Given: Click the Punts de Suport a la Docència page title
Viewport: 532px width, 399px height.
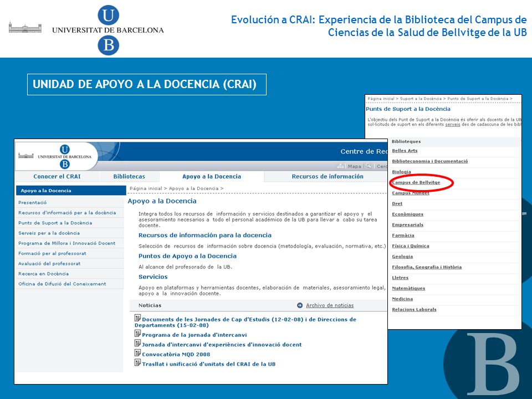Looking at the screenshot, I should [x=408, y=109].
